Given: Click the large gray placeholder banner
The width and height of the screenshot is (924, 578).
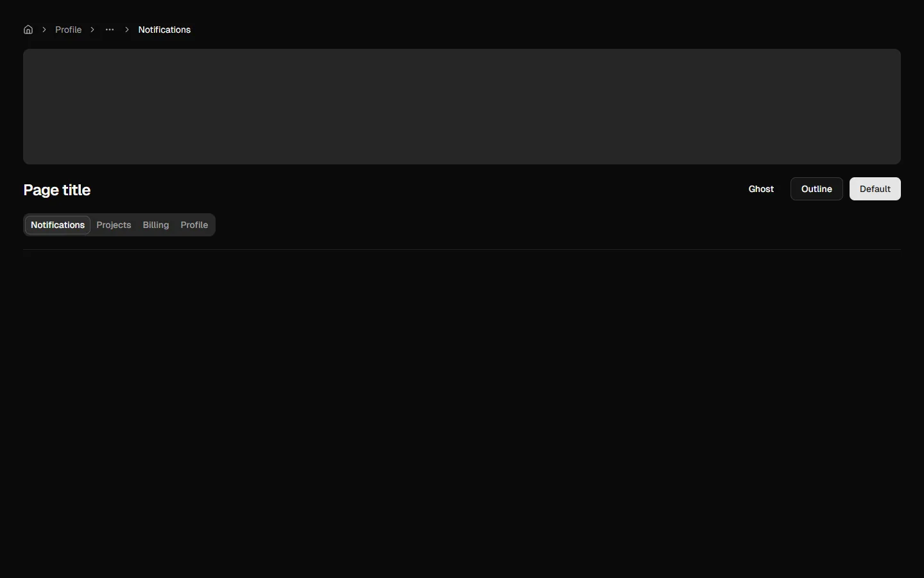Looking at the screenshot, I should pyautogui.click(x=462, y=107).
